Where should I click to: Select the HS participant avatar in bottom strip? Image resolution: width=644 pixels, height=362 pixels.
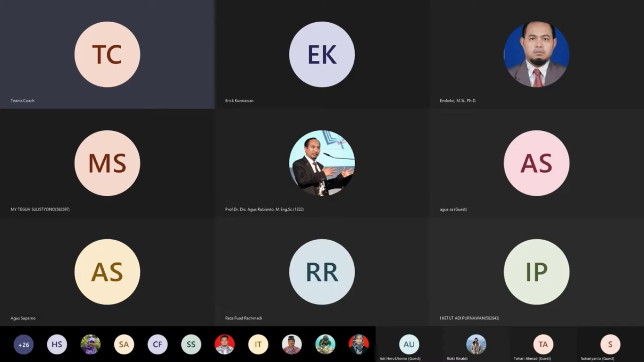tap(57, 345)
